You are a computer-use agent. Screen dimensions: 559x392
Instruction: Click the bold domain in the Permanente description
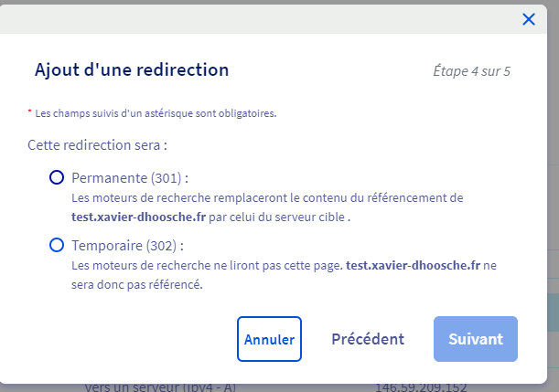140,217
